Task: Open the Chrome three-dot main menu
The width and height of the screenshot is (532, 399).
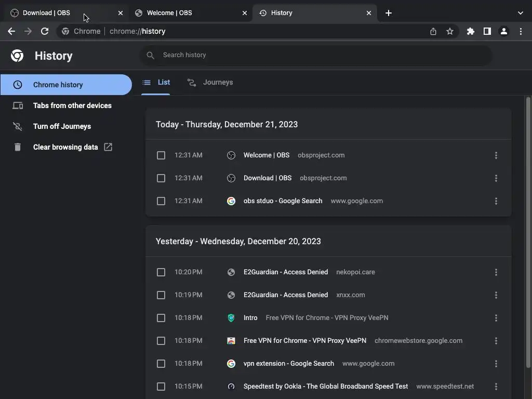Action: click(x=521, y=31)
